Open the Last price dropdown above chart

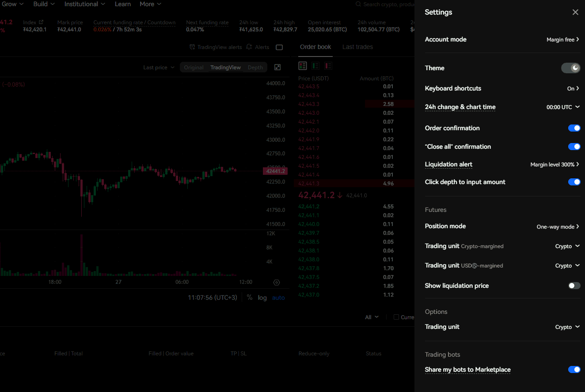[x=159, y=68]
